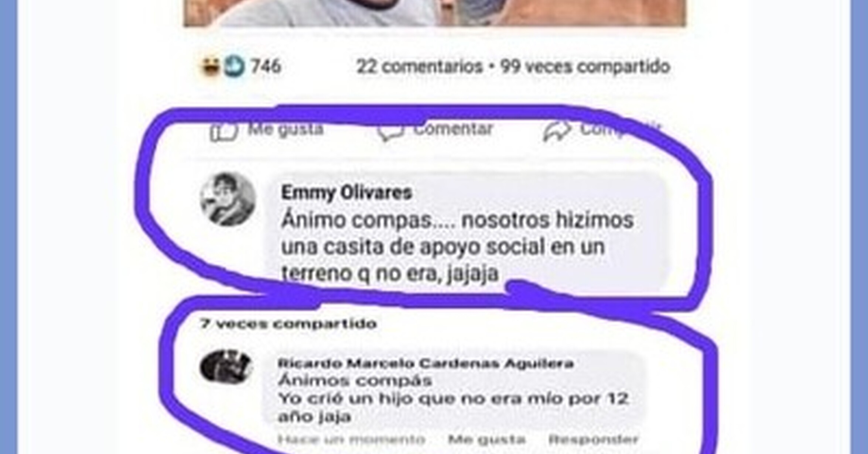868x454 pixels.
Task: View the 99 veces compartido list
Action: 585,67
